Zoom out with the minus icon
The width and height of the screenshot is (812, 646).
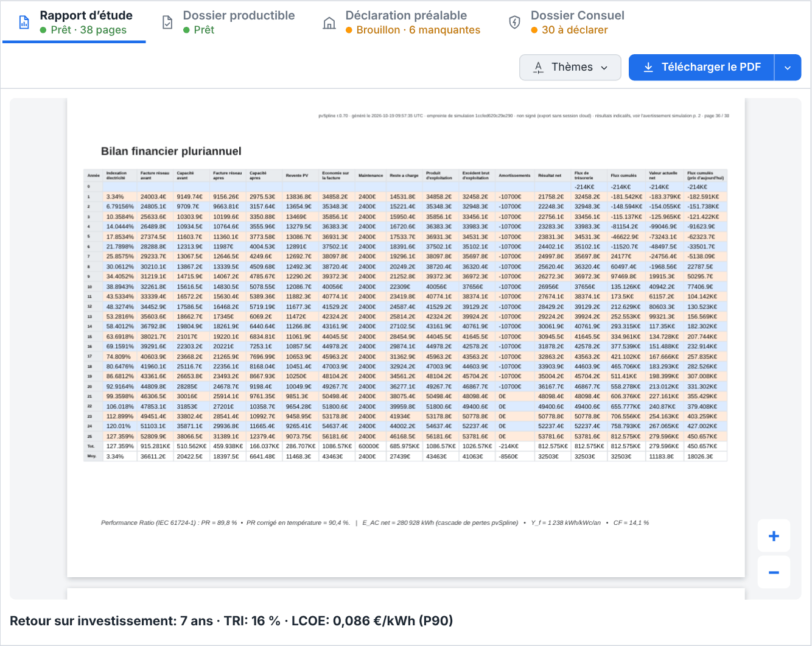774,572
